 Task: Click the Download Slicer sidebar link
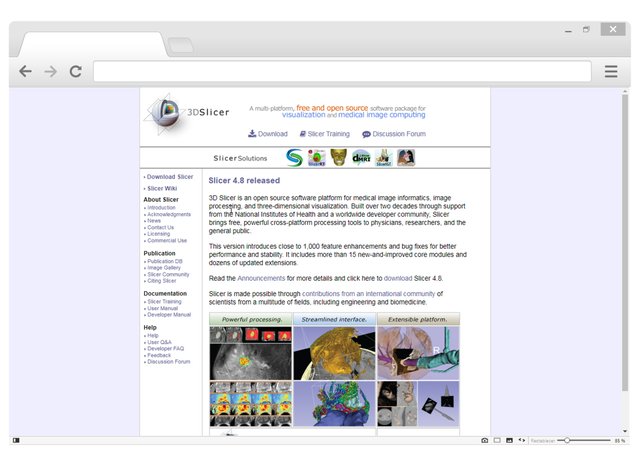(170, 177)
